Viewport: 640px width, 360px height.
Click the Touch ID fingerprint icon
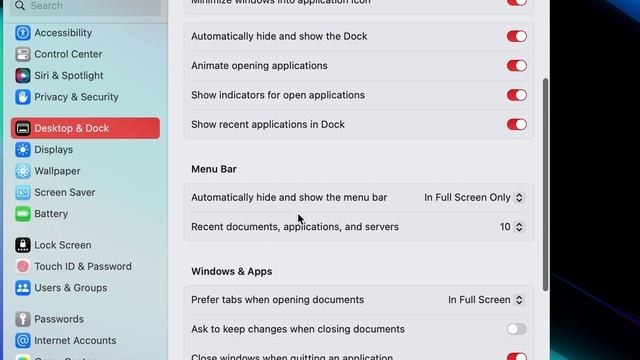[23, 267]
